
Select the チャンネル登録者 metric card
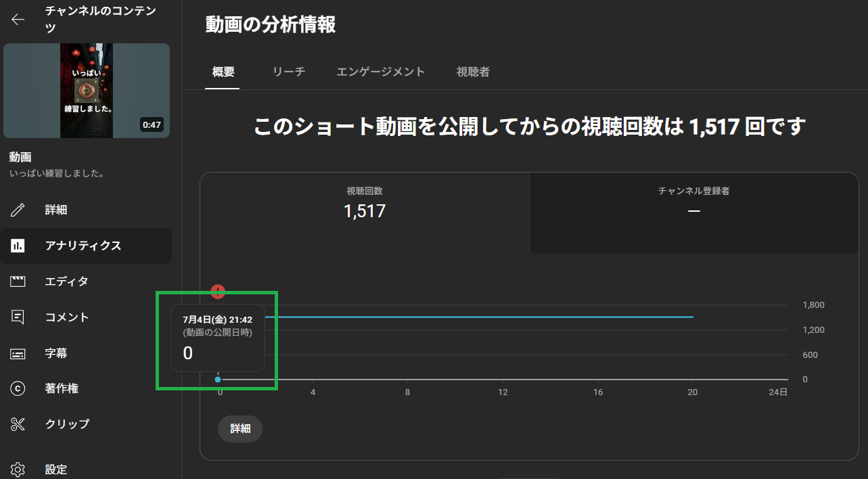coord(694,212)
